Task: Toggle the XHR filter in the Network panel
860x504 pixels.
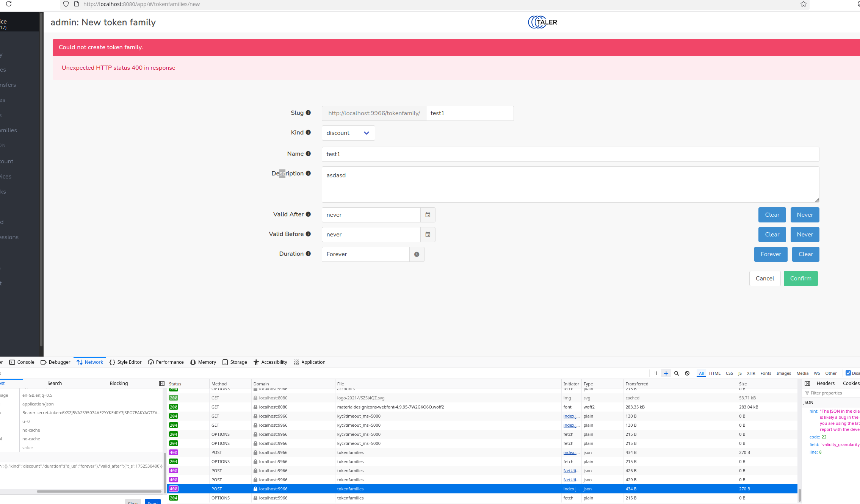Action: coord(751,373)
